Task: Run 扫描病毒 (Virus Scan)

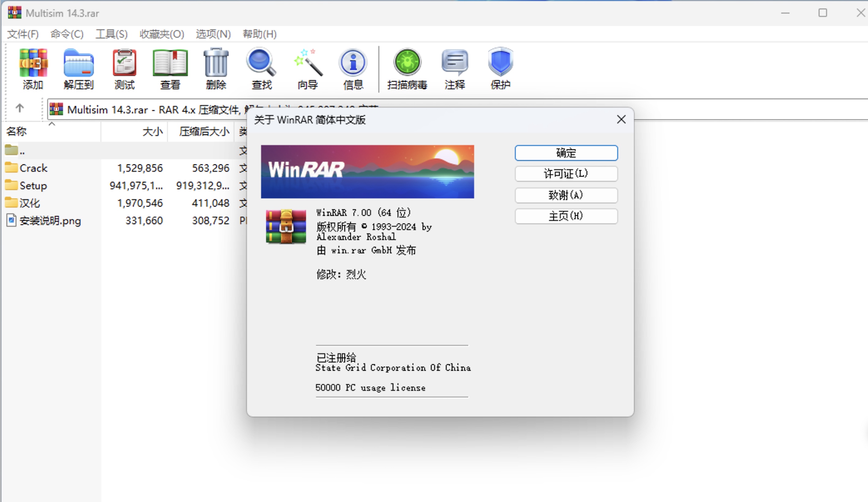Action: (407, 68)
